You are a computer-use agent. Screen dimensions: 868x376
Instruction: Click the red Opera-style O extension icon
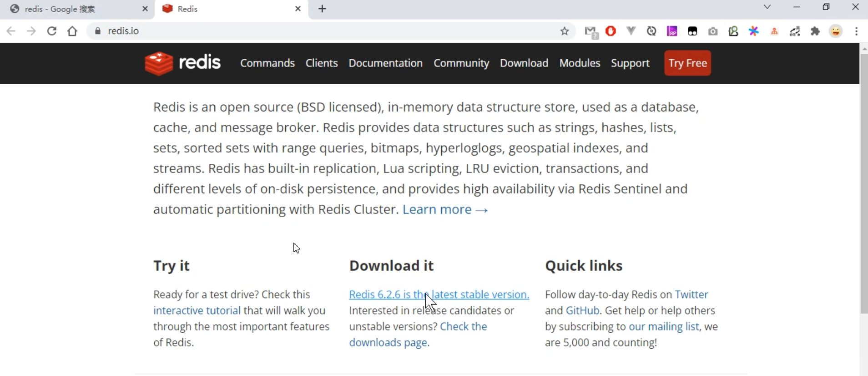coord(611,31)
